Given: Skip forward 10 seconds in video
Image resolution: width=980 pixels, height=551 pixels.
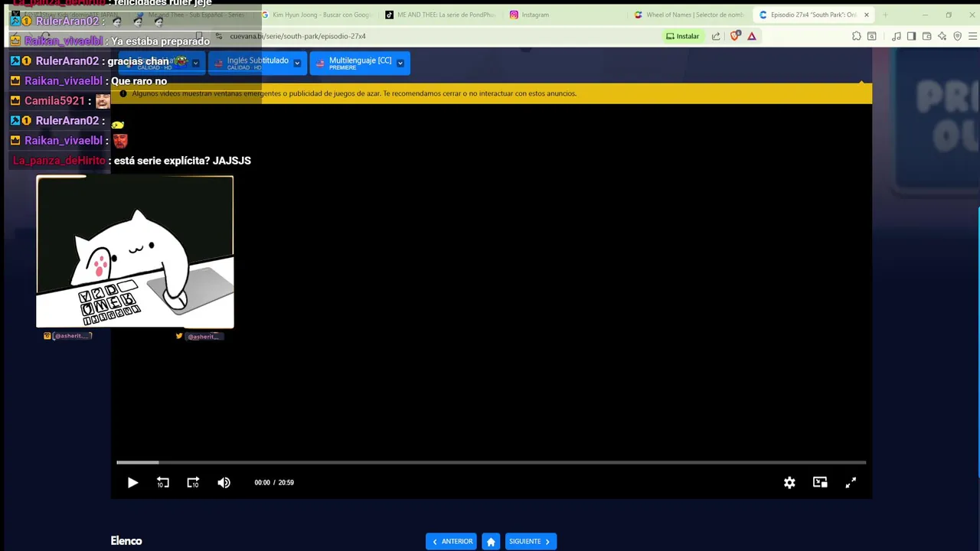Looking at the screenshot, I should click(193, 483).
